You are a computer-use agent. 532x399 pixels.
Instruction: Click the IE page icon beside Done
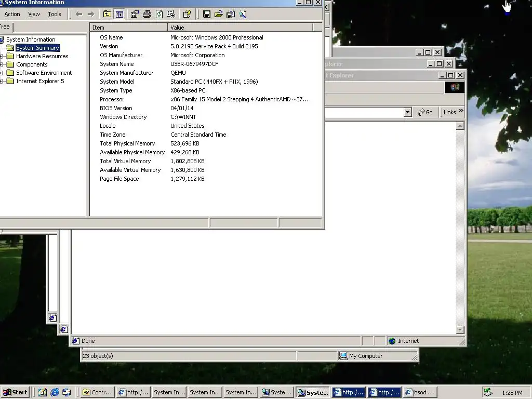[76, 341]
